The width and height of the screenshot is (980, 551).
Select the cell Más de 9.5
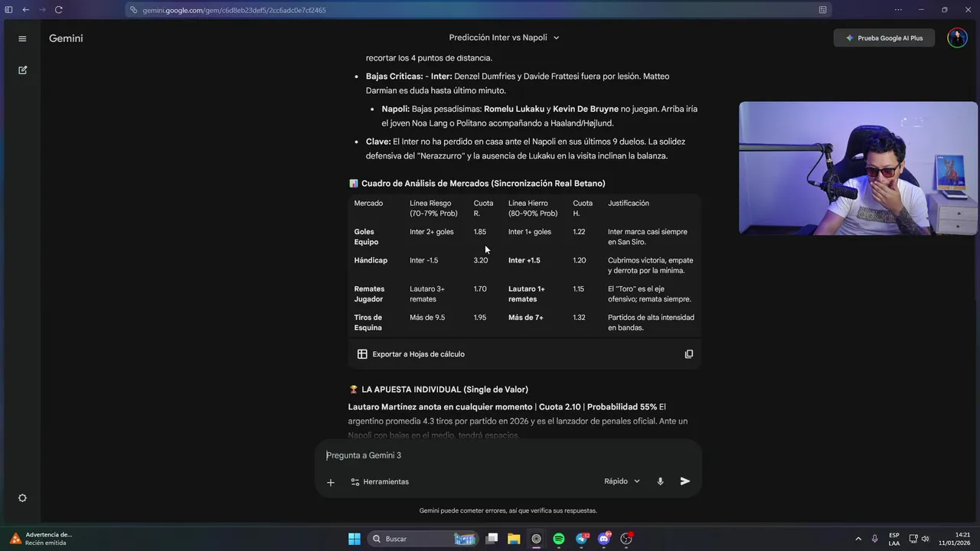click(x=427, y=318)
